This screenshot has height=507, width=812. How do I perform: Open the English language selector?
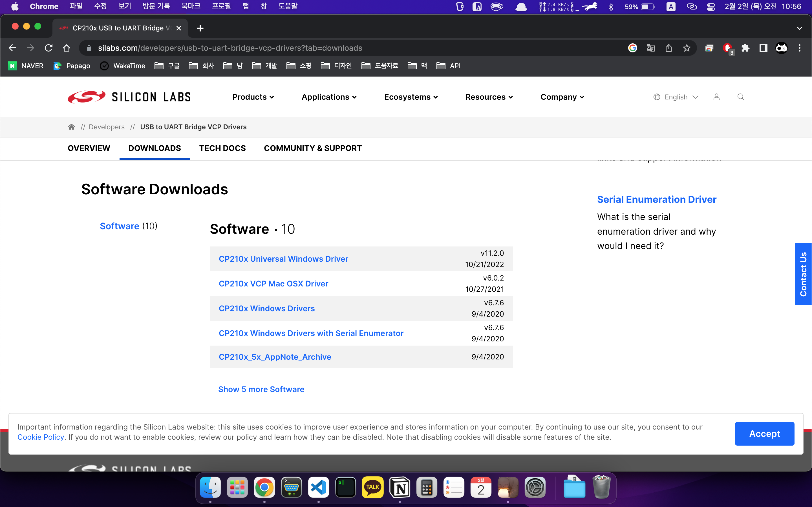[676, 97]
